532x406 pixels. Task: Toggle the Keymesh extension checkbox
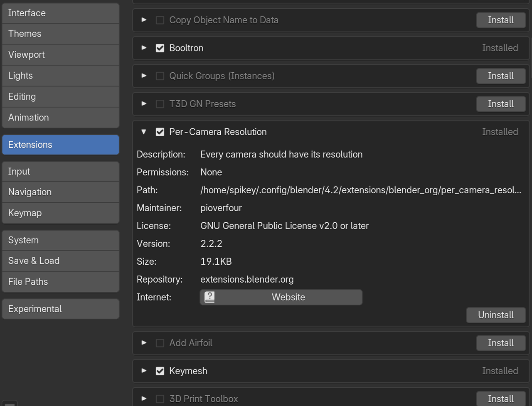coord(160,371)
